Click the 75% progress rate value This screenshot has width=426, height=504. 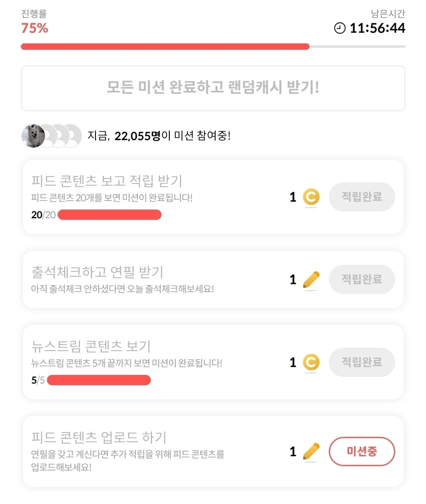34,28
